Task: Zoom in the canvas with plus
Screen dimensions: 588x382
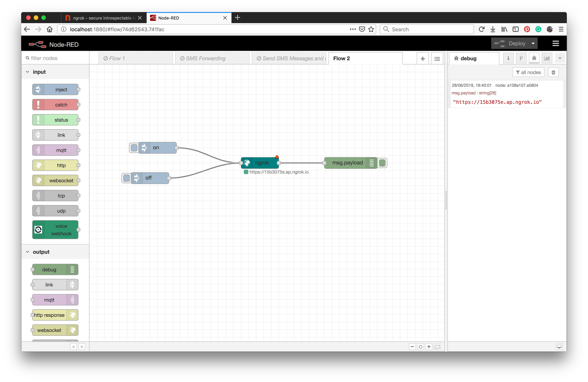Action: [429, 347]
